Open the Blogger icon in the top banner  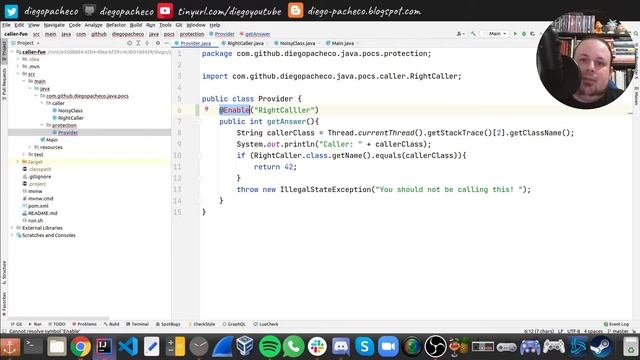(296, 11)
